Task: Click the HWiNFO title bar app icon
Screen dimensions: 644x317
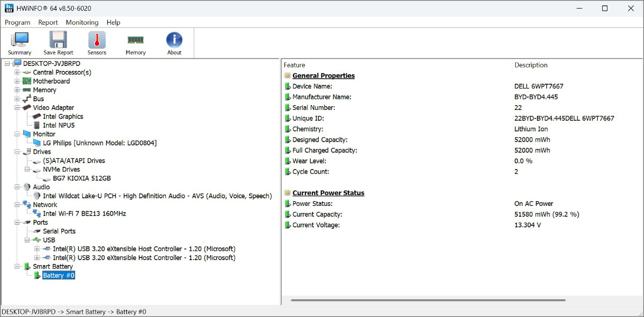Action: coord(9,8)
